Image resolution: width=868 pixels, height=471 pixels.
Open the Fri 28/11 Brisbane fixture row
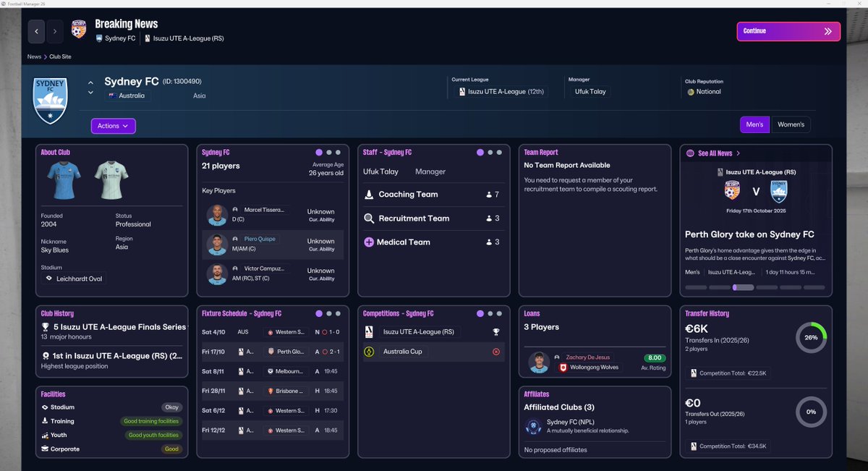272,391
